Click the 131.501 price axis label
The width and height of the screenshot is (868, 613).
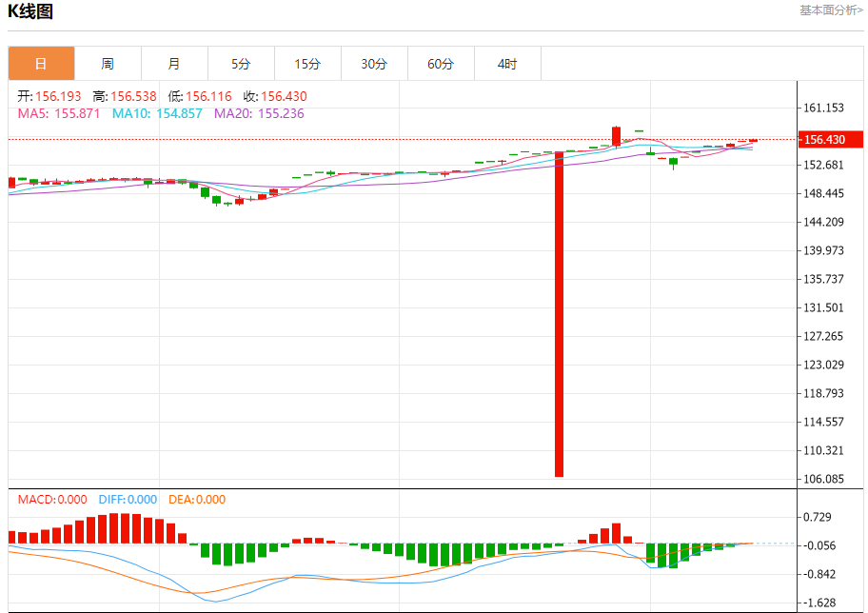click(x=823, y=307)
